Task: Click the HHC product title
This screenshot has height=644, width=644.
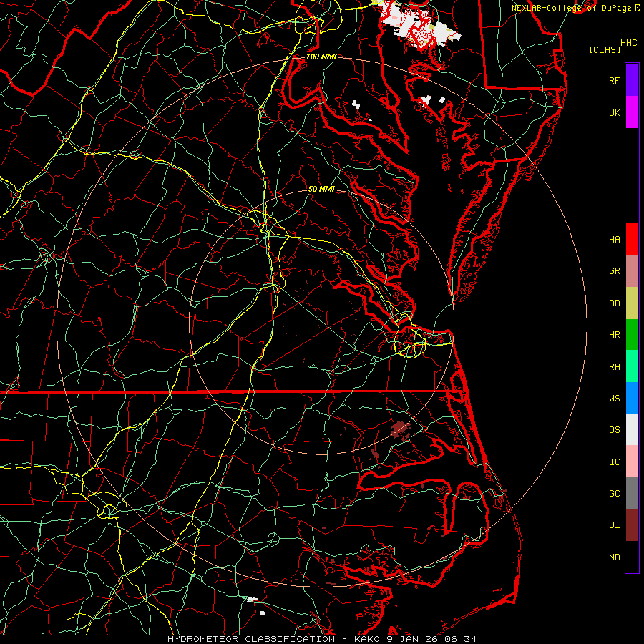Action: [628, 43]
